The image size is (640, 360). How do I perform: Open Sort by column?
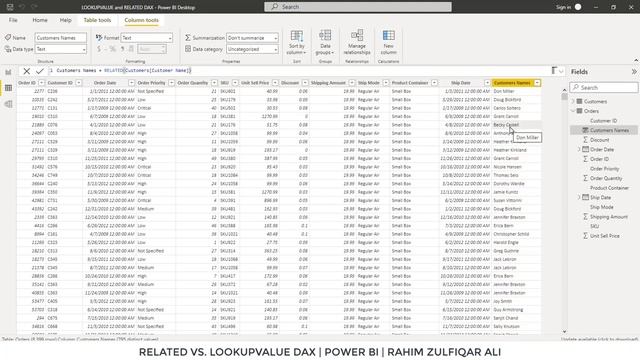click(x=296, y=42)
